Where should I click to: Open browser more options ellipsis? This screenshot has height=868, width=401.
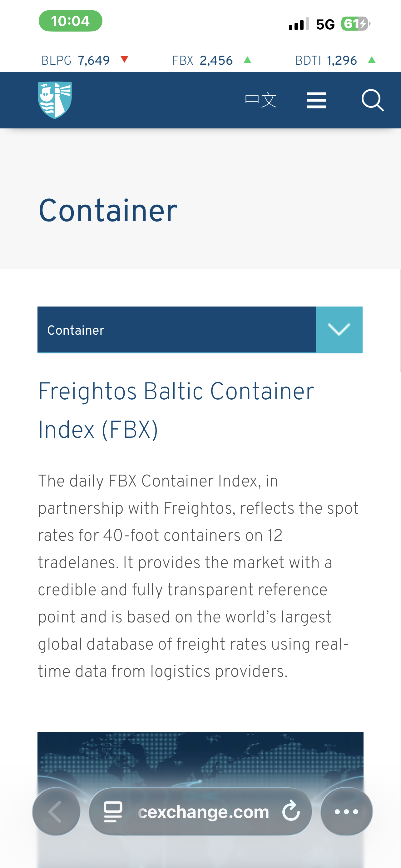pos(346,811)
